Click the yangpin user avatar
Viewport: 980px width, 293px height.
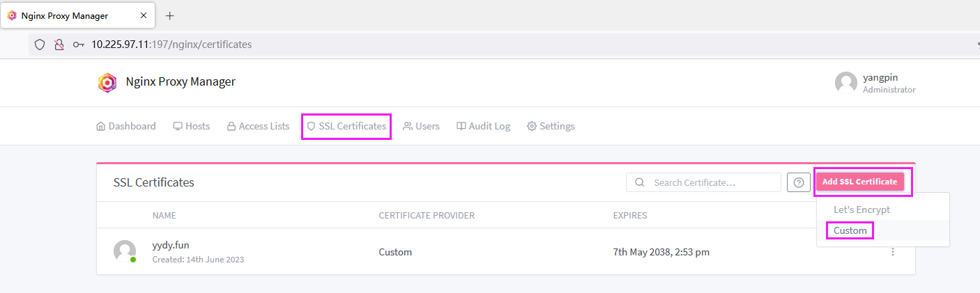(x=846, y=83)
